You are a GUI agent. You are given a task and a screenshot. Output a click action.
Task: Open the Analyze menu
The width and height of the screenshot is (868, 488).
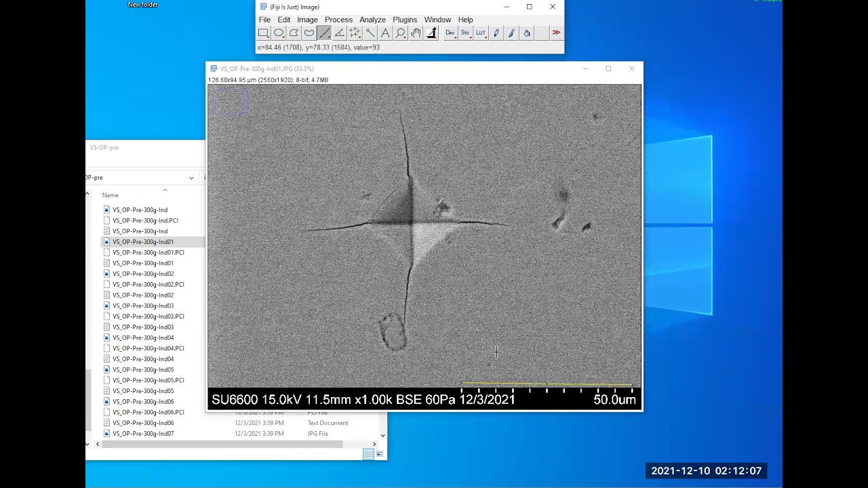[372, 20]
